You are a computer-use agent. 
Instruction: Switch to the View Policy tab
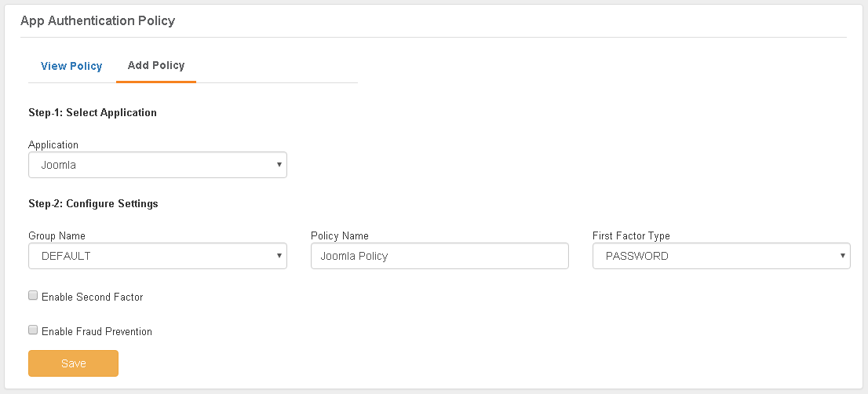[71, 66]
